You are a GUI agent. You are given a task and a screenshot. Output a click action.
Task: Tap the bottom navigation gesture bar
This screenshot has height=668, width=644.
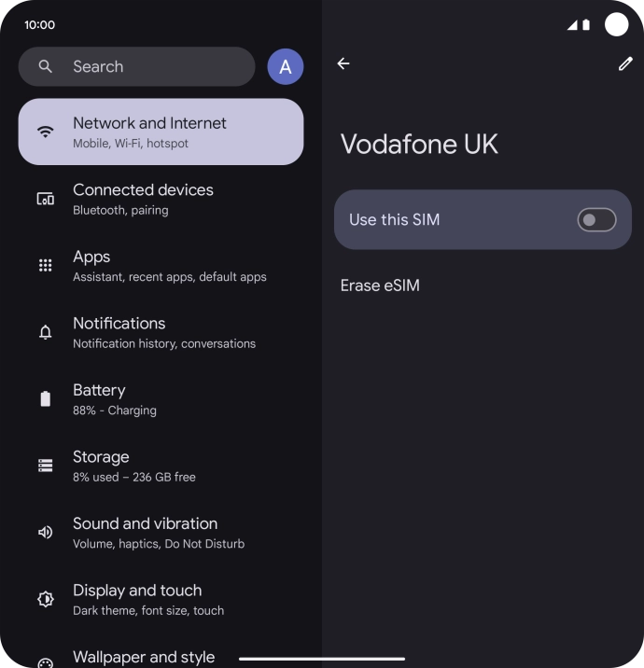pos(322,659)
